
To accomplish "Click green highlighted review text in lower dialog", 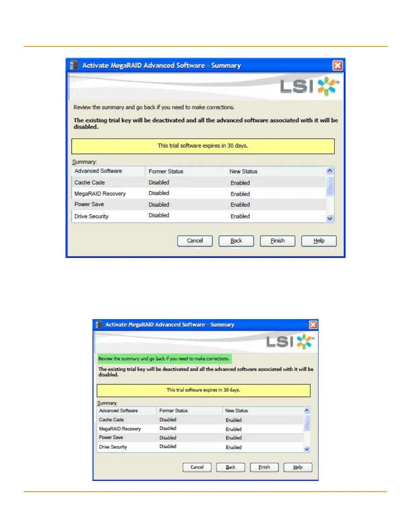I will [164, 359].
